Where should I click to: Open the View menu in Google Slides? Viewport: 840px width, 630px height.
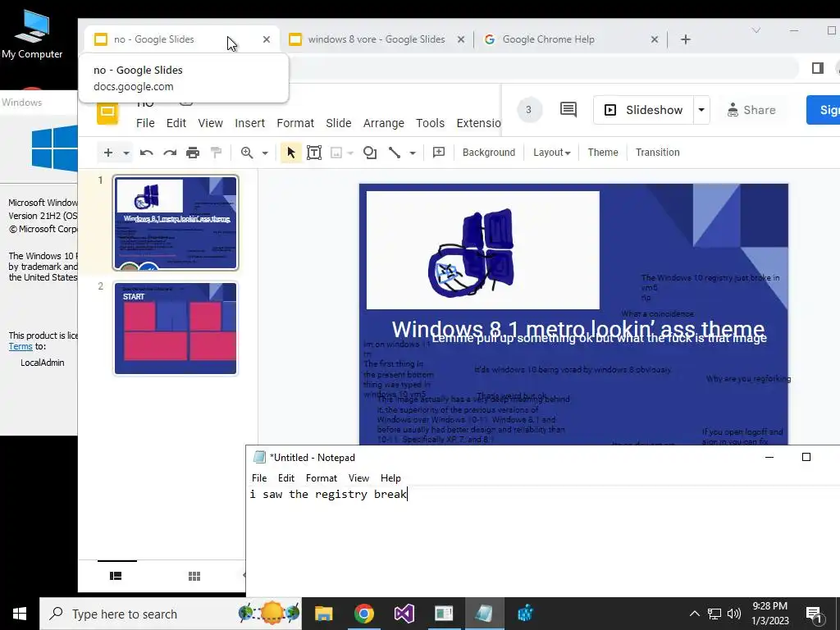point(211,123)
